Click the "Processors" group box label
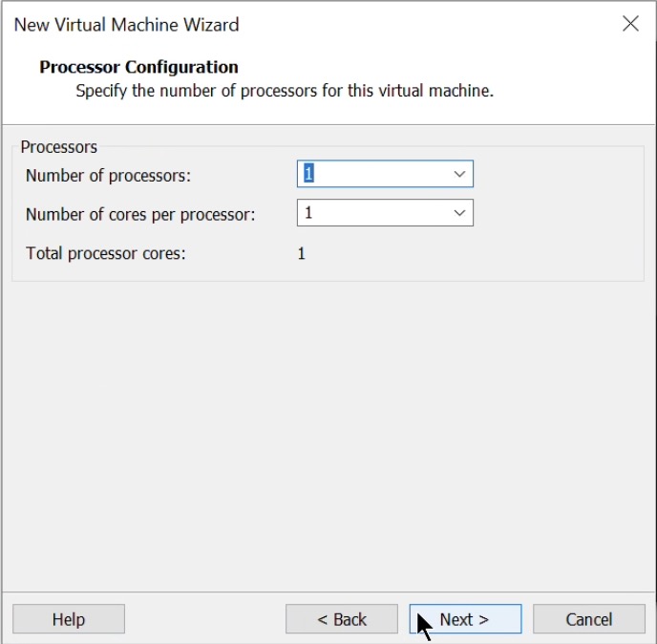657x644 pixels. click(x=59, y=147)
